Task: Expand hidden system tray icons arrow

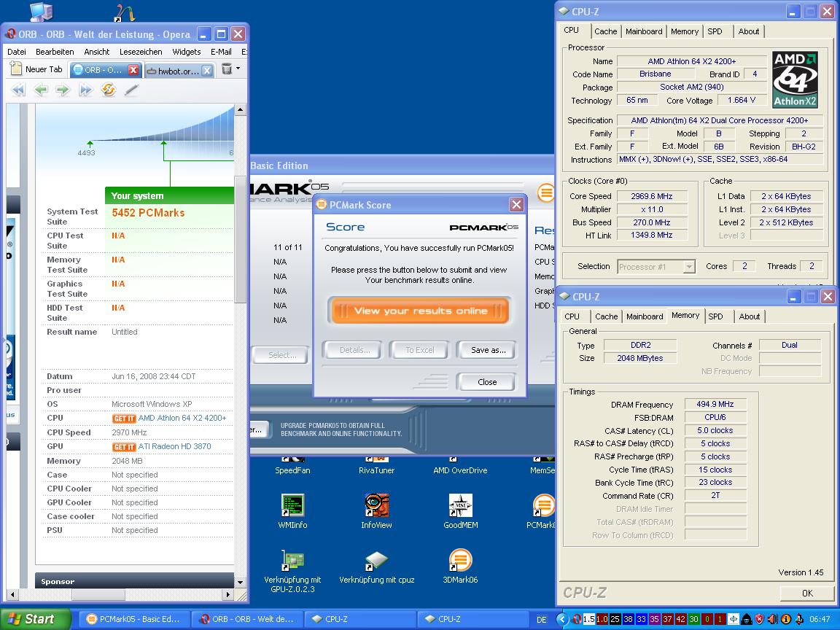Action: click(x=561, y=619)
